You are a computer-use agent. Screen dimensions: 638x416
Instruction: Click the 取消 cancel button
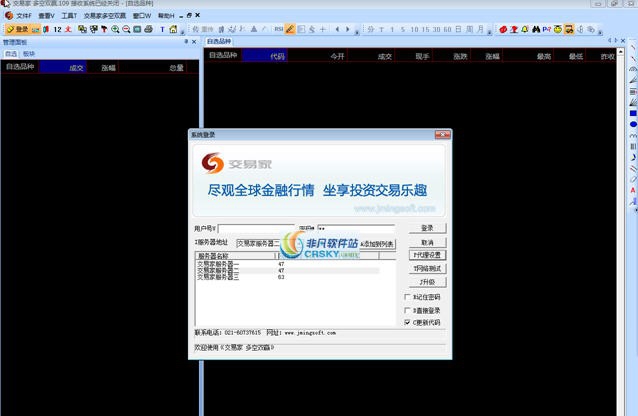427,242
